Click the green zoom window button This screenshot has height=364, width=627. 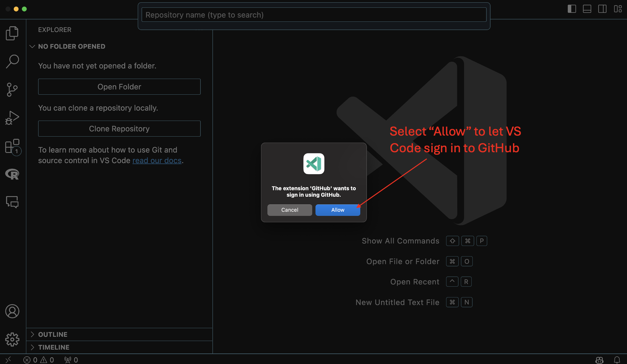(24, 9)
